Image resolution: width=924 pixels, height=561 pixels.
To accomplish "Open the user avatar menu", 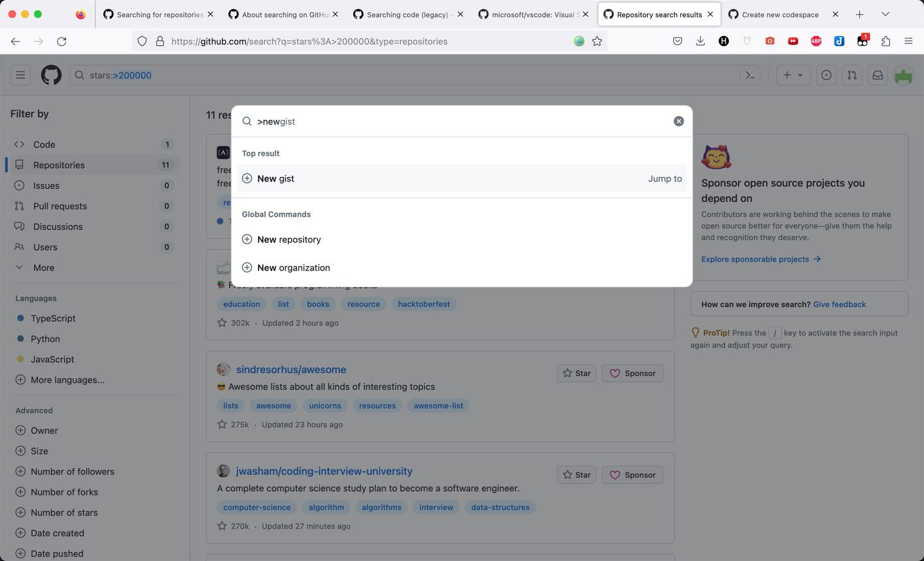I will pos(903,75).
